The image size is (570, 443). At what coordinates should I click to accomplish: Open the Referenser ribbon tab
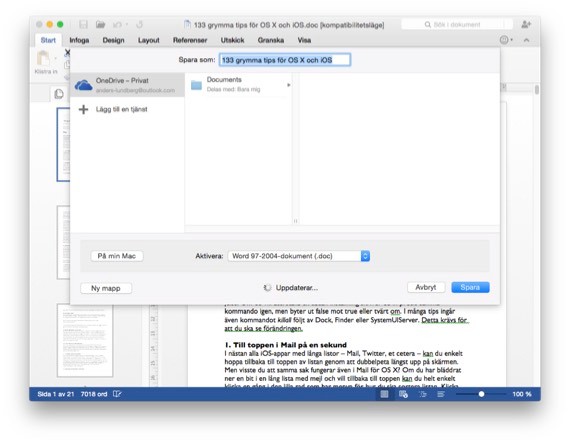coord(190,40)
